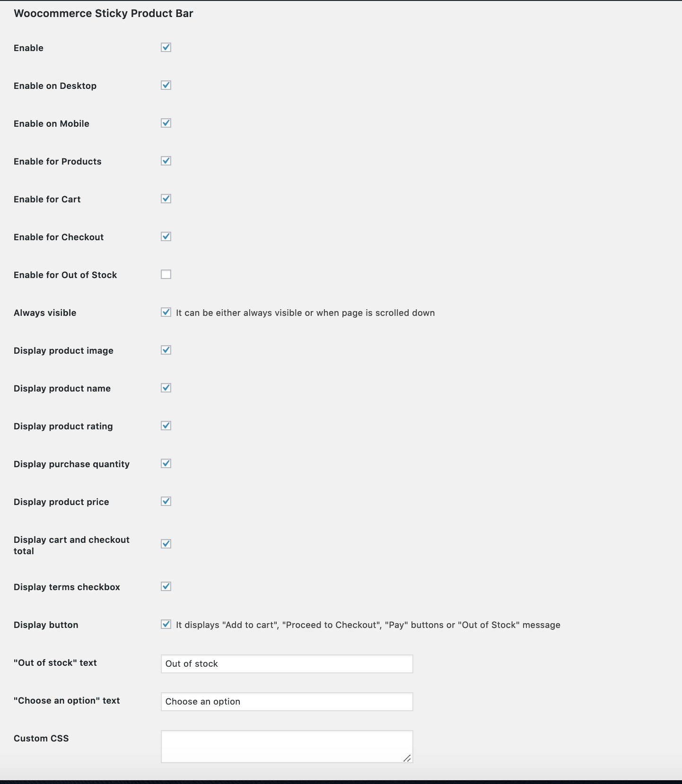
Task: Focus the "Choose an option" text input
Action: [287, 702]
